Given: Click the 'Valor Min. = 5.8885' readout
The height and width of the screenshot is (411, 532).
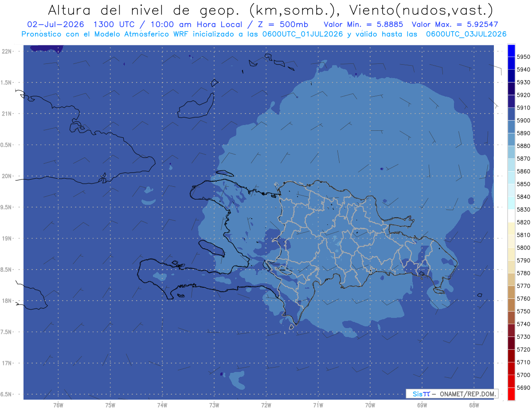Looking at the screenshot, I should coord(364,24).
